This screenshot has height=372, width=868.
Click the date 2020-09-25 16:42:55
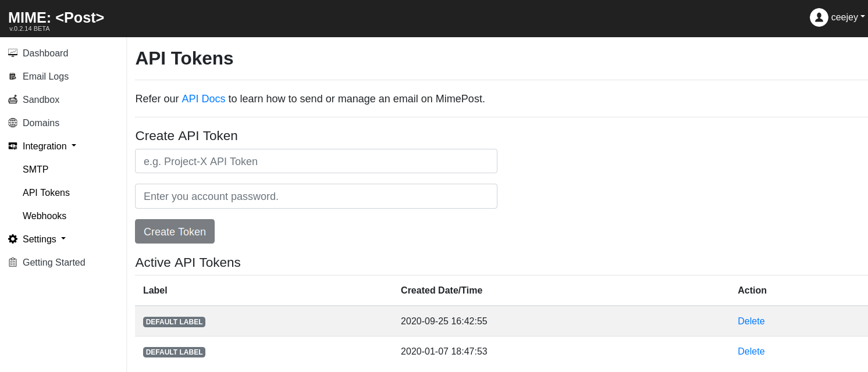pyautogui.click(x=444, y=321)
